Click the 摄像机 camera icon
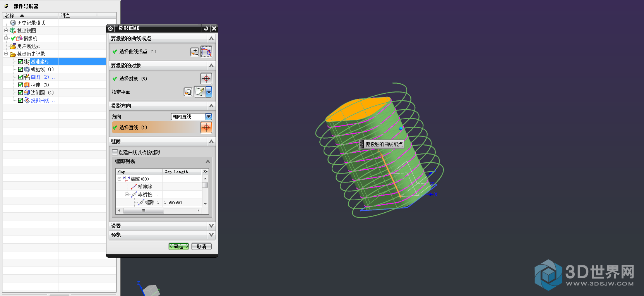Screen dimensions: 644x296 pyautogui.click(x=19, y=38)
